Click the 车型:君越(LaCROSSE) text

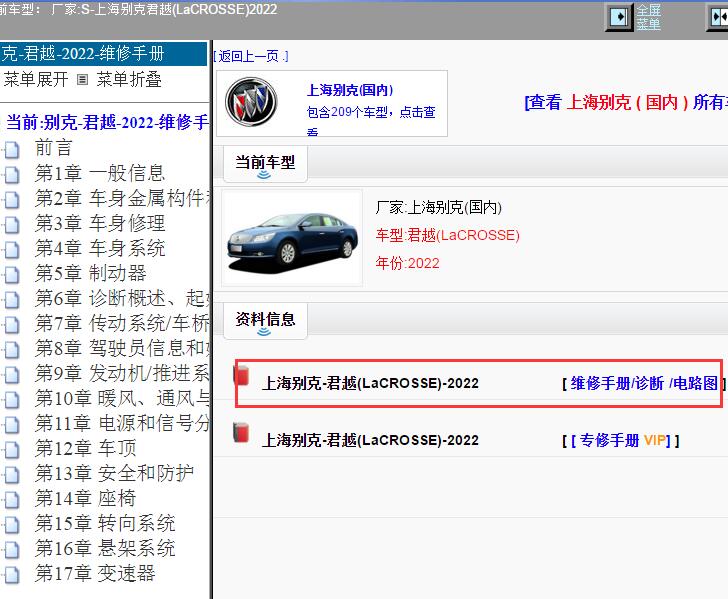[x=448, y=235]
